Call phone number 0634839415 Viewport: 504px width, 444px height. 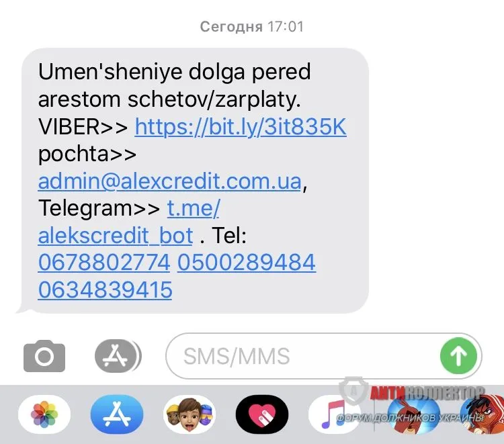click(105, 290)
